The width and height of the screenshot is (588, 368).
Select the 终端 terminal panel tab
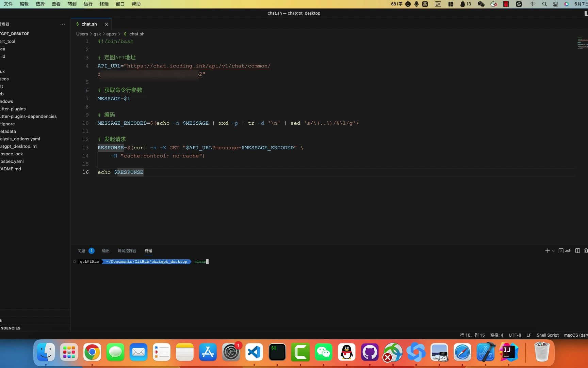[x=148, y=251]
